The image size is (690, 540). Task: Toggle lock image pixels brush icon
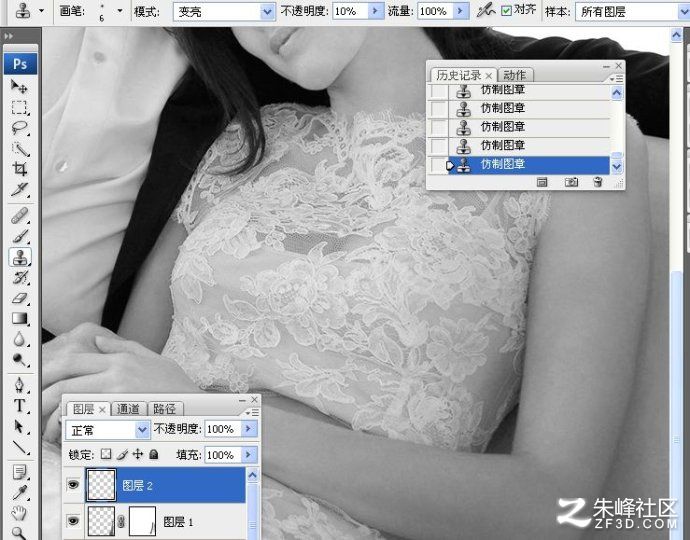pyautogui.click(x=122, y=454)
